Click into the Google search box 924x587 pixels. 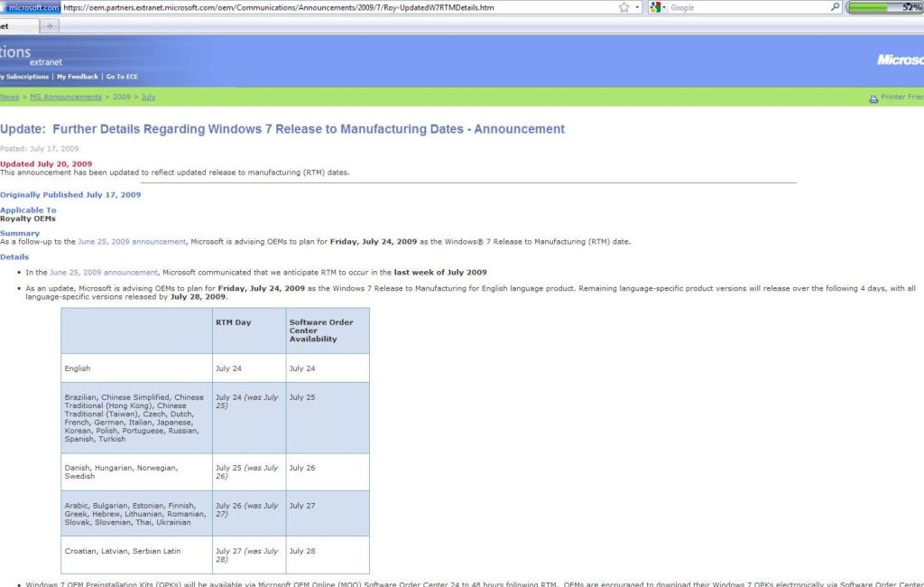[x=748, y=7]
